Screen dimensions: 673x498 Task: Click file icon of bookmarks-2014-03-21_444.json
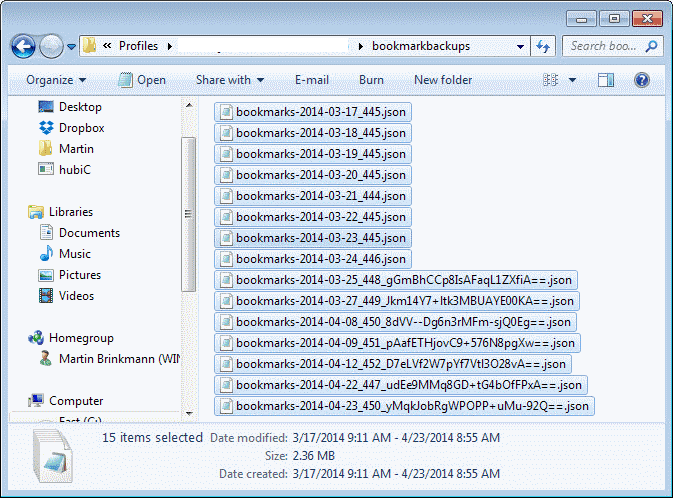pyautogui.click(x=226, y=196)
